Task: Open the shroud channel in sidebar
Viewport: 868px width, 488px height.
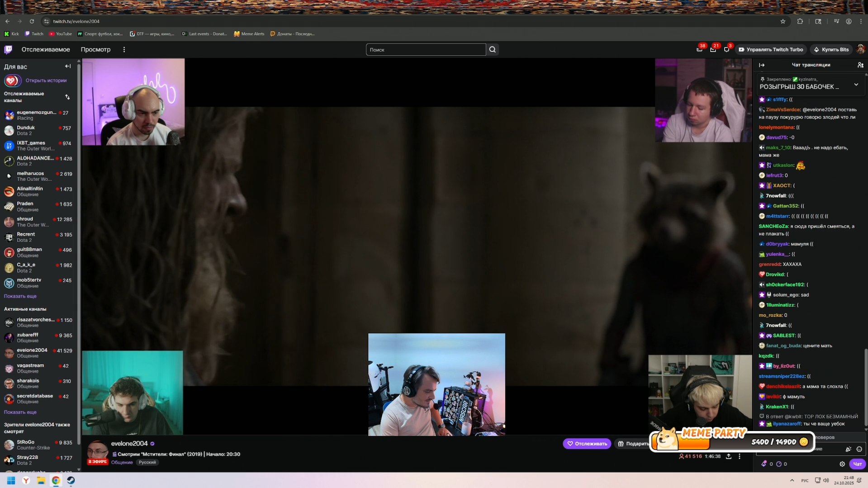Action: tap(39, 222)
